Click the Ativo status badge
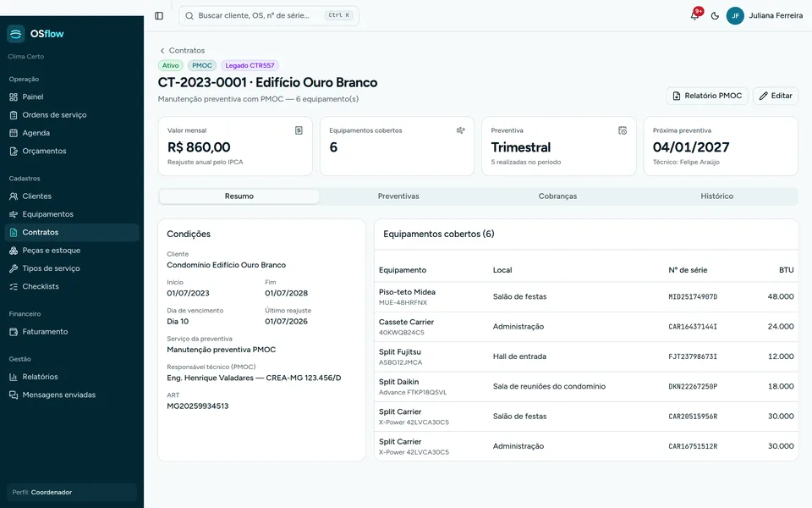This screenshot has width=812, height=508. click(x=170, y=66)
